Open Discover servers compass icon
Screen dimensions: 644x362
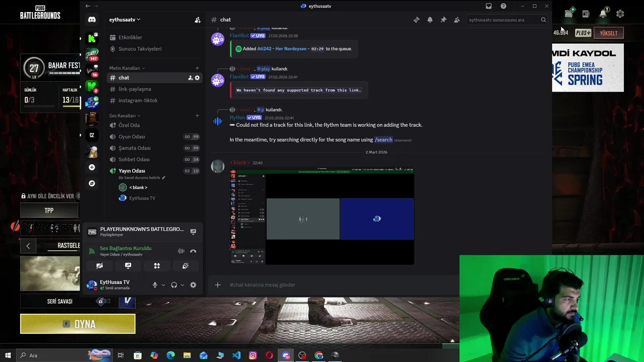click(x=92, y=184)
